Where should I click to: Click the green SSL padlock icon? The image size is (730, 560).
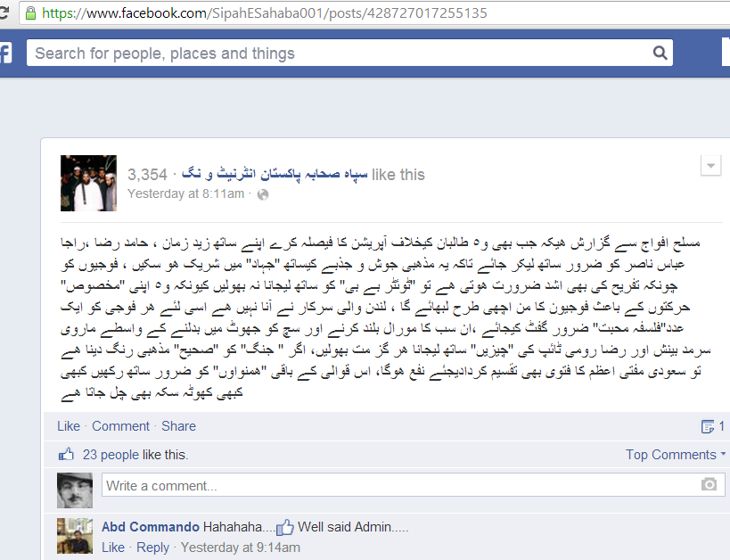(30, 13)
